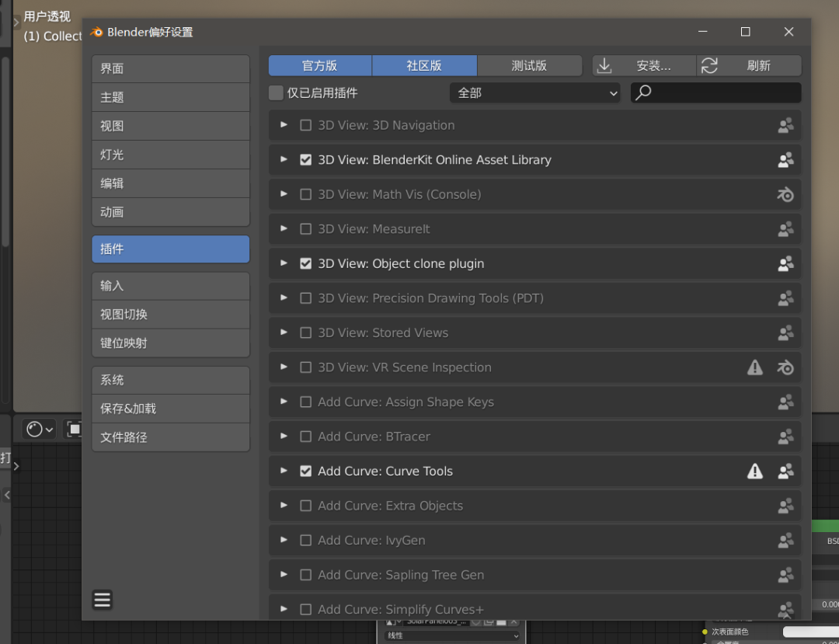Screen dimensions: 839x644
Task: Expand Assign Shape Keys details
Action: (x=284, y=402)
